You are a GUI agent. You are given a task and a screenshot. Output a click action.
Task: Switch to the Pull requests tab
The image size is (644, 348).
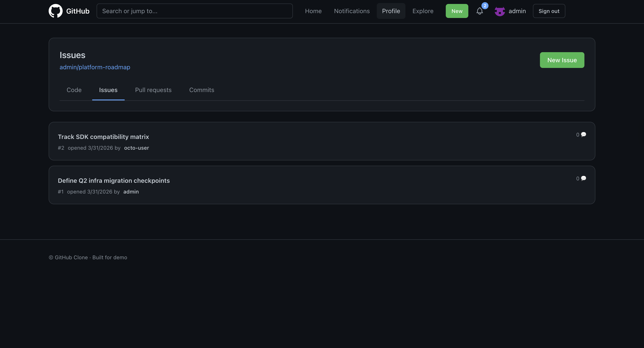tap(153, 90)
